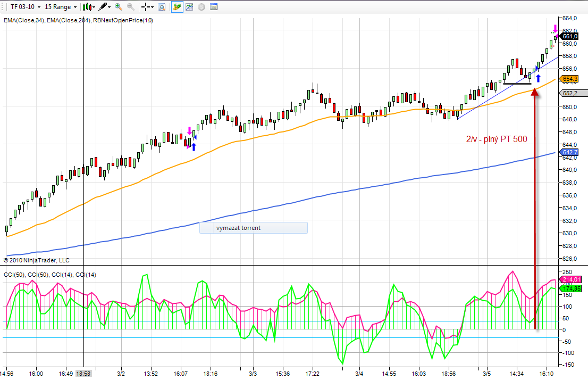The image size is (588, 380).
Task: Click the 626,0 price axis label
Action: [569, 258]
